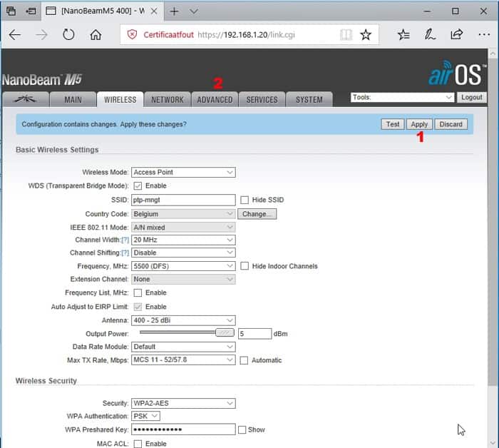
Task: Click the Output Power dBm field
Action: pyautogui.click(x=255, y=334)
